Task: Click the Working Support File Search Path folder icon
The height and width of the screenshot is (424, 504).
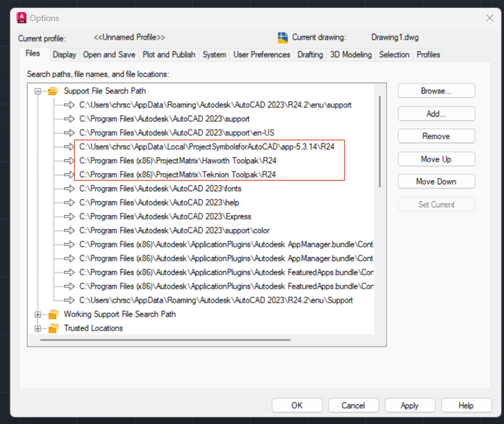Action: coord(53,315)
